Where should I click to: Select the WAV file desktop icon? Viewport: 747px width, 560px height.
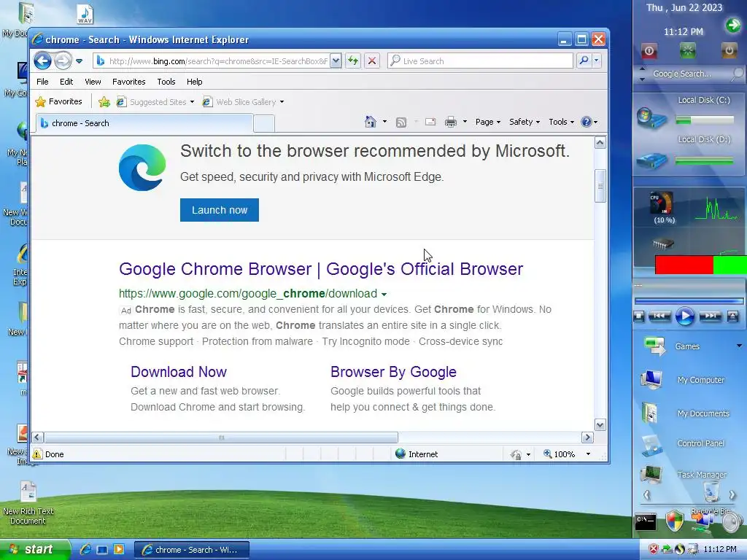click(x=85, y=15)
